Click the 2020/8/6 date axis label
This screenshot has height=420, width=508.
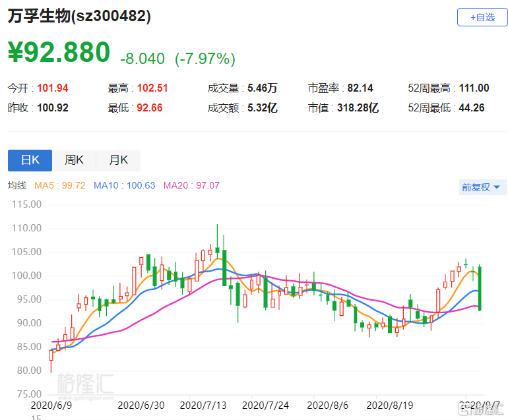click(x=327, y=405)
